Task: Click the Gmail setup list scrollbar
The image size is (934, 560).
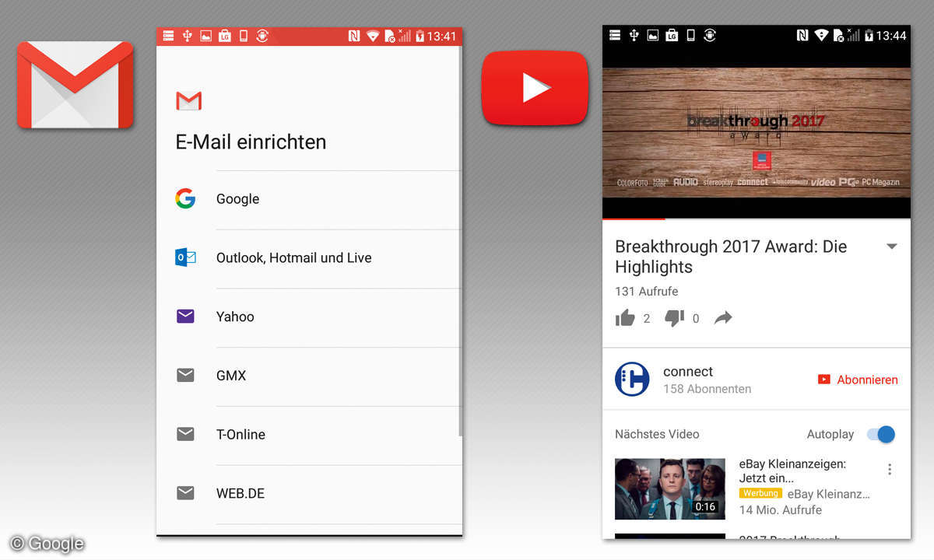Action: point(461,241)
